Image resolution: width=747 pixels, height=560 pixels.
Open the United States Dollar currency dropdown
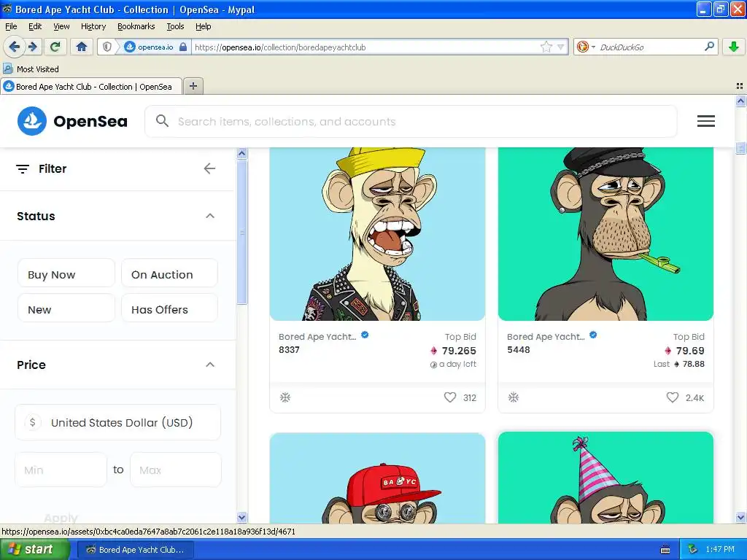[x=117, y=422]
